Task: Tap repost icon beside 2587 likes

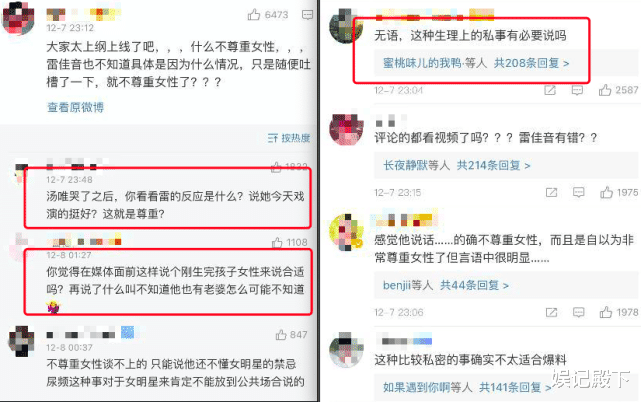Action: coord(550,90)
